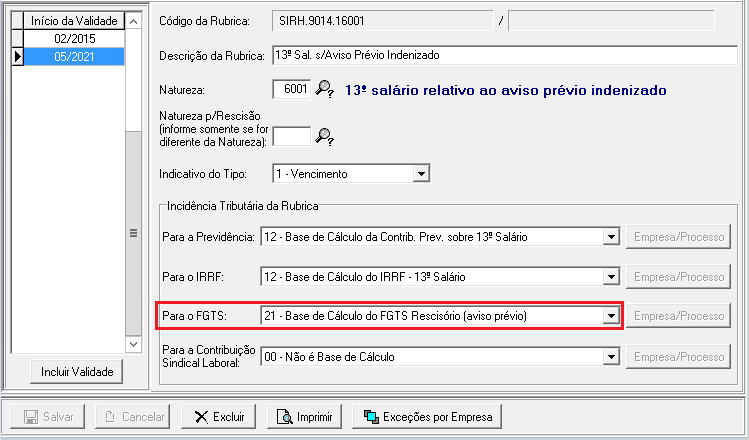Image resolution: width=749 pixels, height=440 pixels.
Task: Expand the Para o FGTS dropdown
Action: tap(610, 316)
